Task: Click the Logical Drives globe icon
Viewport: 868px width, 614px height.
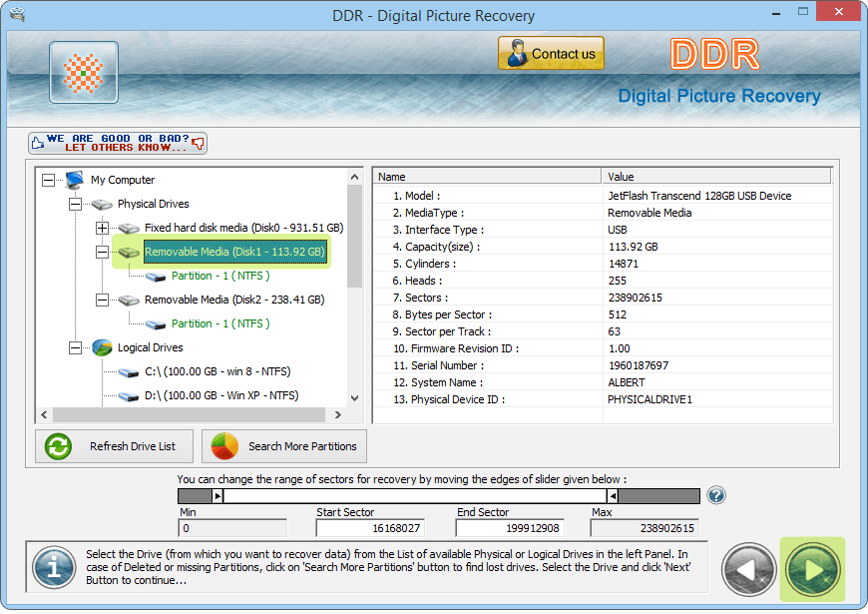Action: [102, 347]
